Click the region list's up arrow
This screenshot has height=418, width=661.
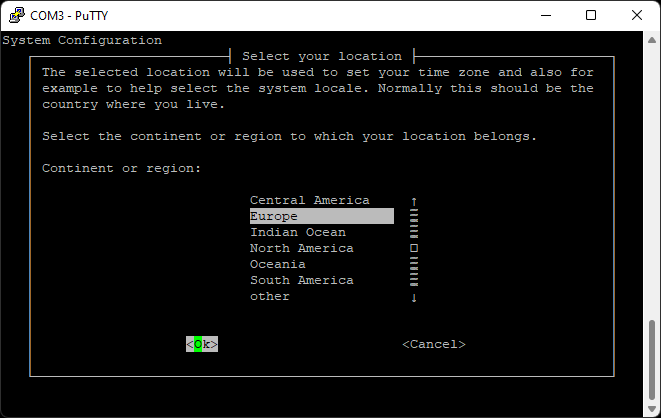click(413, 201)
